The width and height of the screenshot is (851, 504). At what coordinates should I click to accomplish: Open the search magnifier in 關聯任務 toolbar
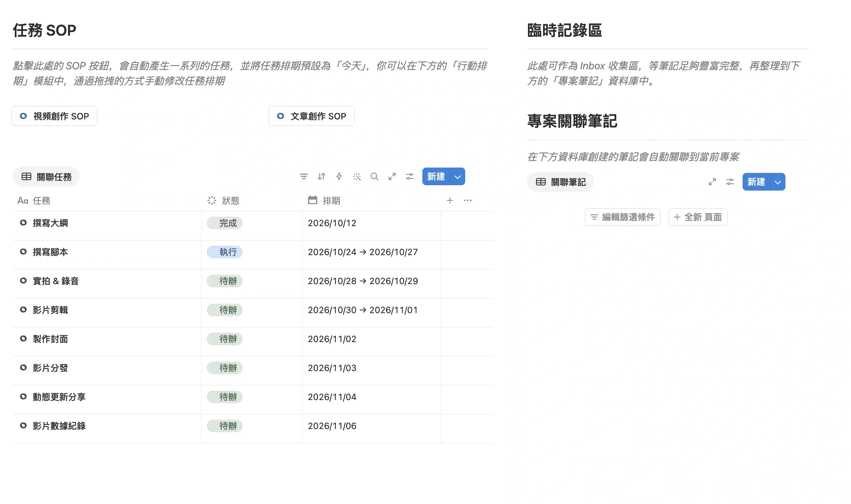[374, 177]
